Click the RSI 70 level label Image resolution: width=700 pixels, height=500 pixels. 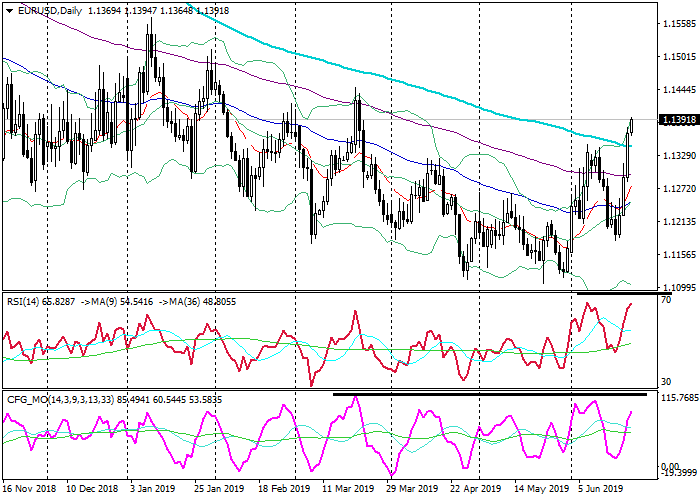tap(666, 300)
